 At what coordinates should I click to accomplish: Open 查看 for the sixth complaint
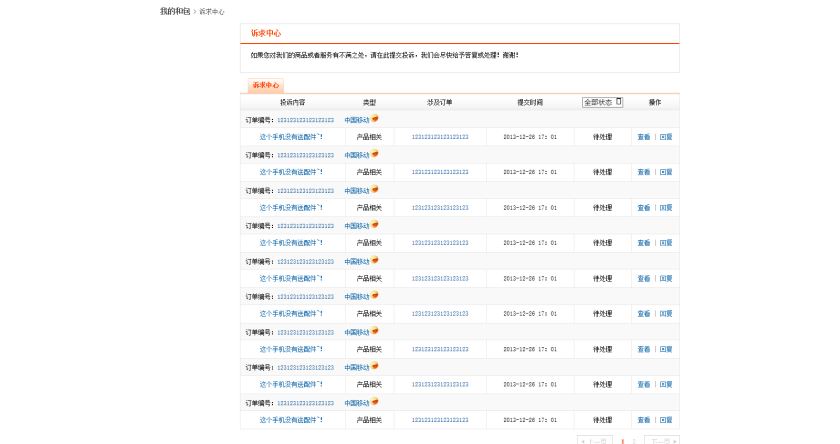[x=644, y=314]
